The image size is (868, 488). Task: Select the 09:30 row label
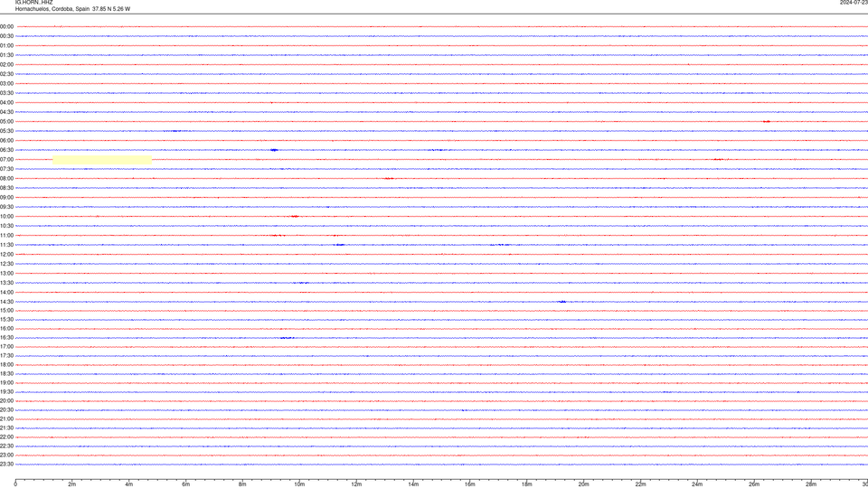point(6,207)
